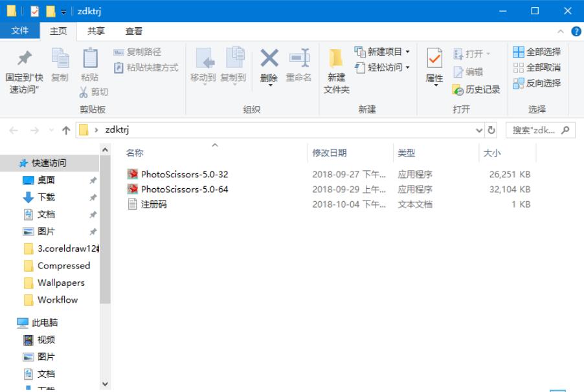Open the Workflow folder in sidebar
Screen dimensions: 584x392
(x=50, y=299)
